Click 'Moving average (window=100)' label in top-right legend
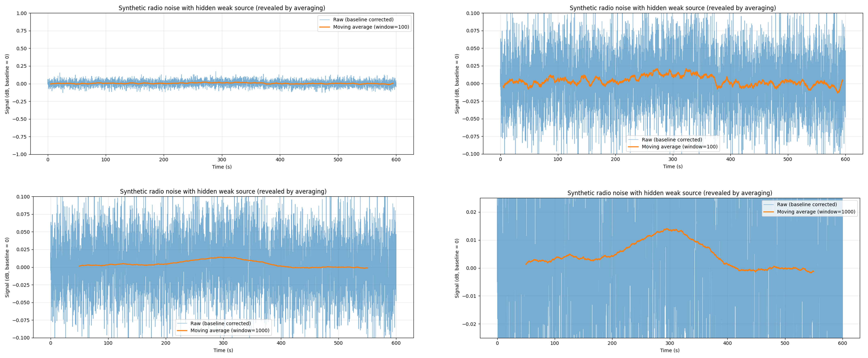The height and width of the screenshot is (358, 868). coord(679,147)
